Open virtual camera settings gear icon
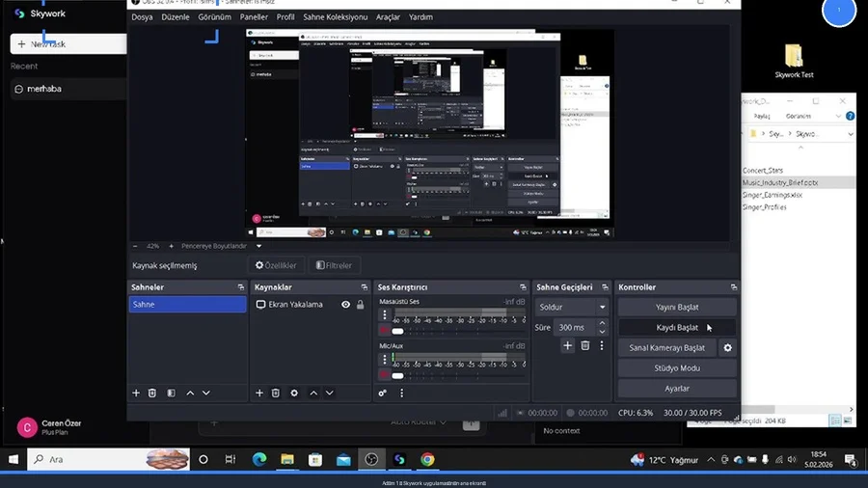The image size is (868, 488). 727,348
